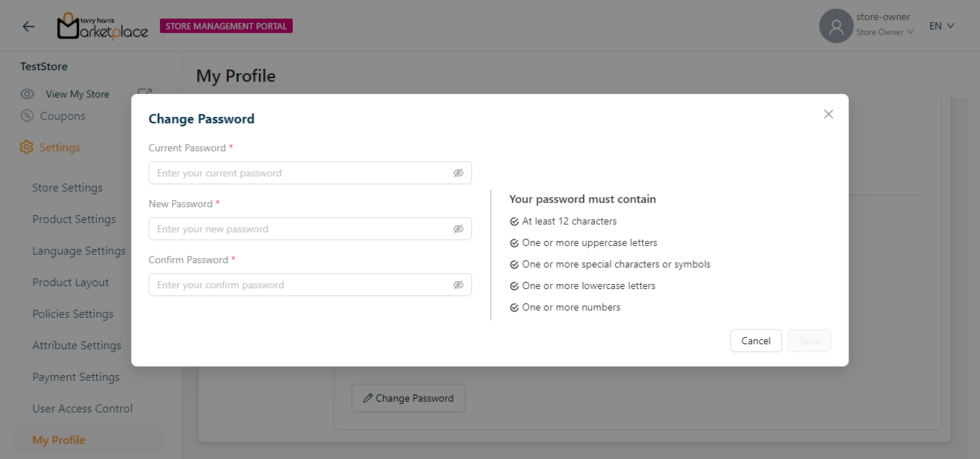Close the Change Password dialog
This screenshot has width=980, height=459.
829,114
